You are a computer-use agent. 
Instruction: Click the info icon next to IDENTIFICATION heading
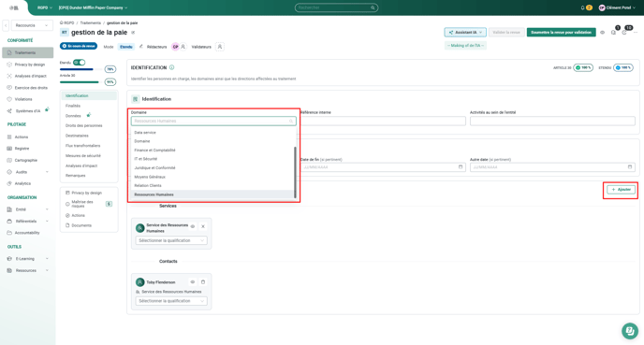click(171, 67)
